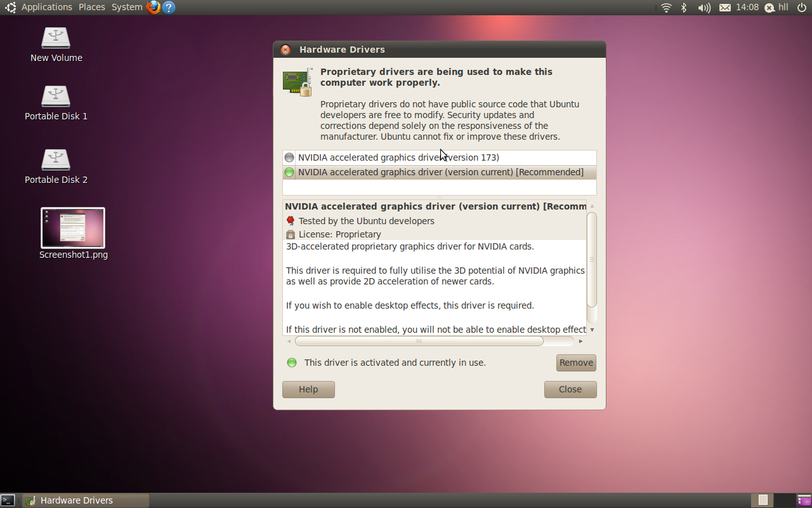Select NVIDIA driver version current Recommended row
812x508 pixels.
click(x=440, y=172)
